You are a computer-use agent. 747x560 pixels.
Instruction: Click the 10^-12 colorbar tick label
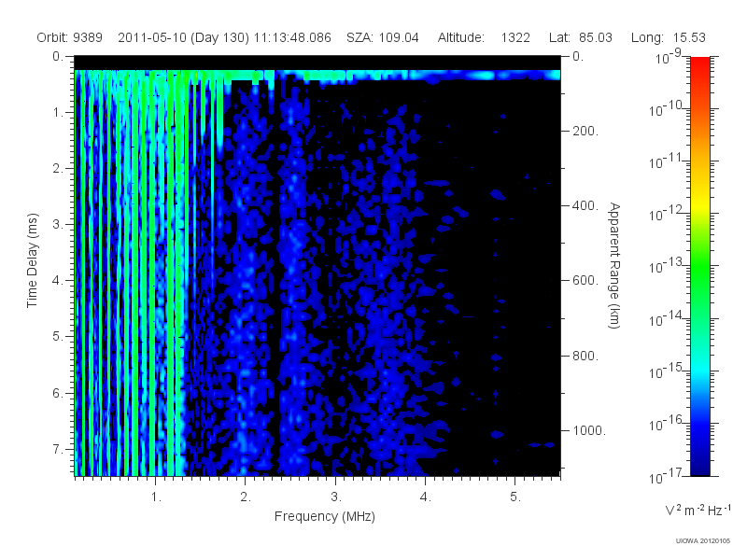668,214
